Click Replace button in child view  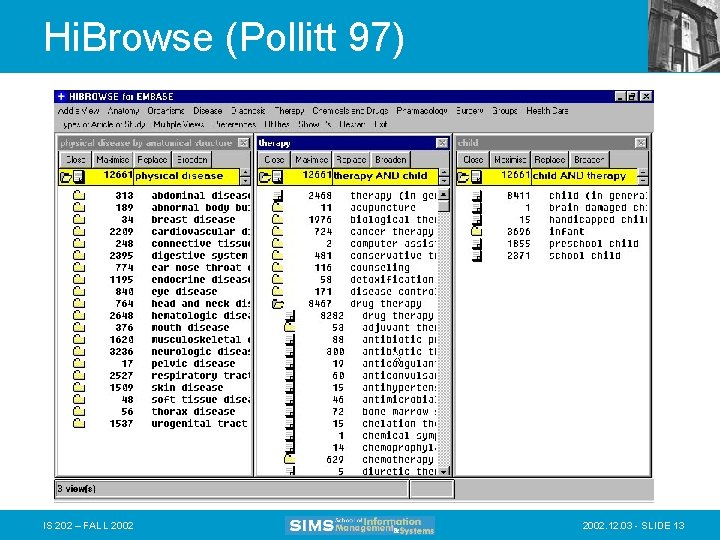click(x=550, y=159)
